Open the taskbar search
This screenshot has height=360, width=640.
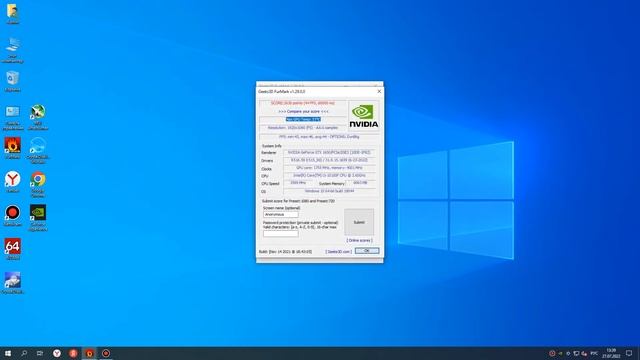(24, 353)
